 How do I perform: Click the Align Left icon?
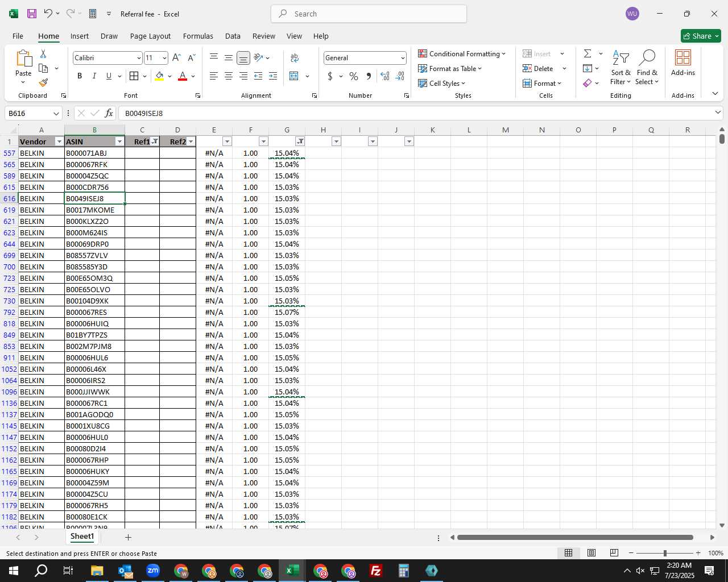(214, 76)
